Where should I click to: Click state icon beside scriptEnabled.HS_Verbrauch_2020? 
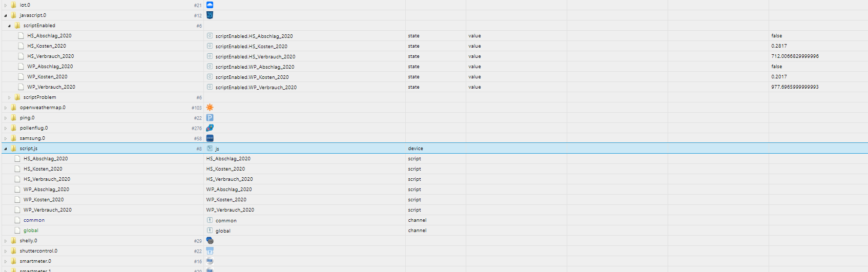click(x=210, y=56)
